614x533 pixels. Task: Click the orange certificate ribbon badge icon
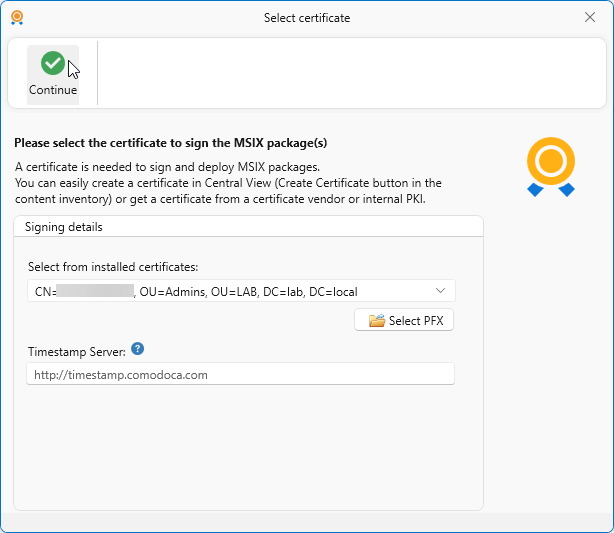[x=551, y=165]
